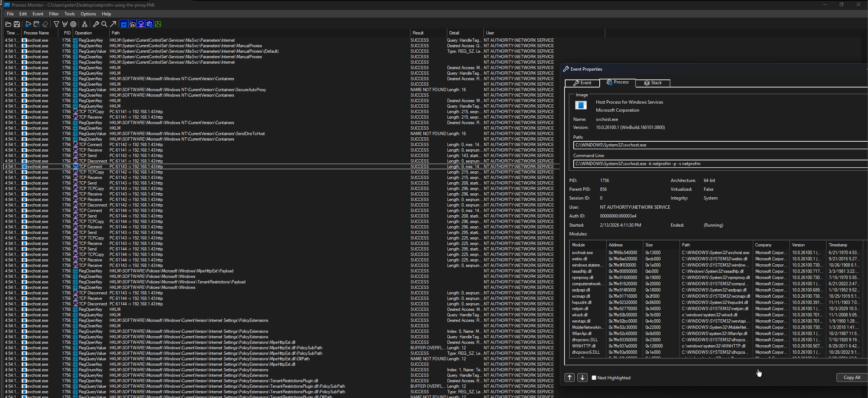
Task: Toggle Show Registry Activity filter
Action: point(124,24)
